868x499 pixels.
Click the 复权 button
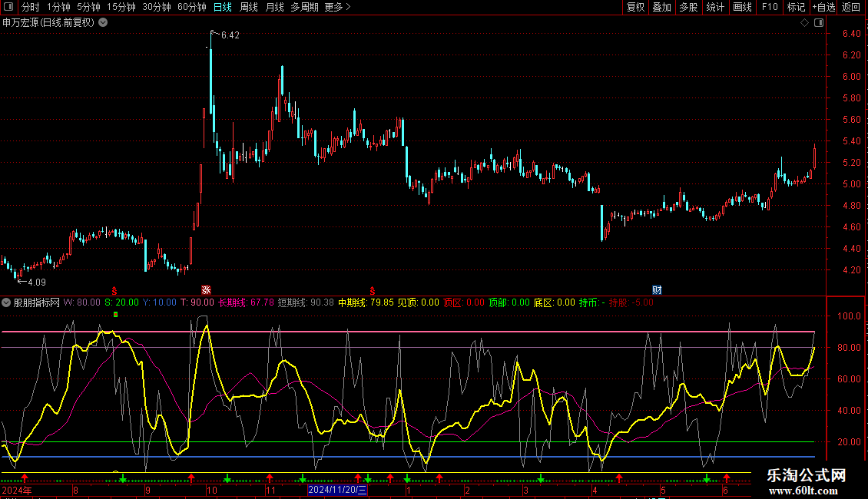point(635,8)
